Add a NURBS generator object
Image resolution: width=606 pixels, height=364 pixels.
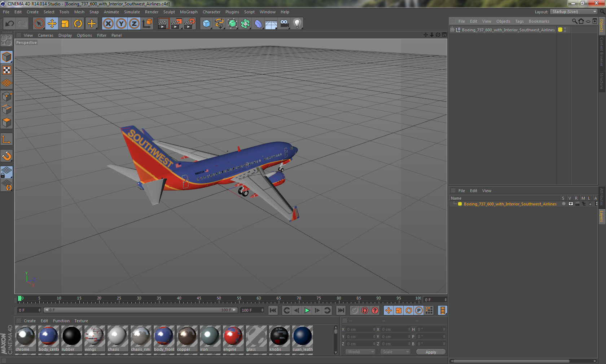(232, 24)
